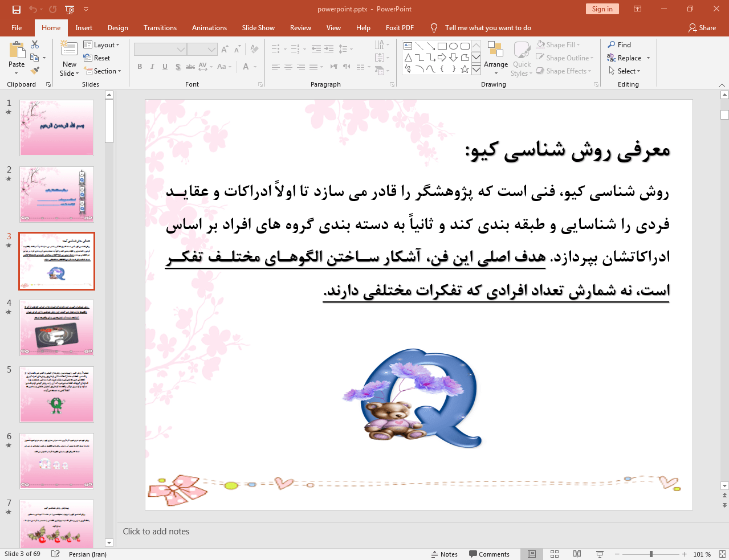Select slide 4 thumbnail

coord(56,328)
